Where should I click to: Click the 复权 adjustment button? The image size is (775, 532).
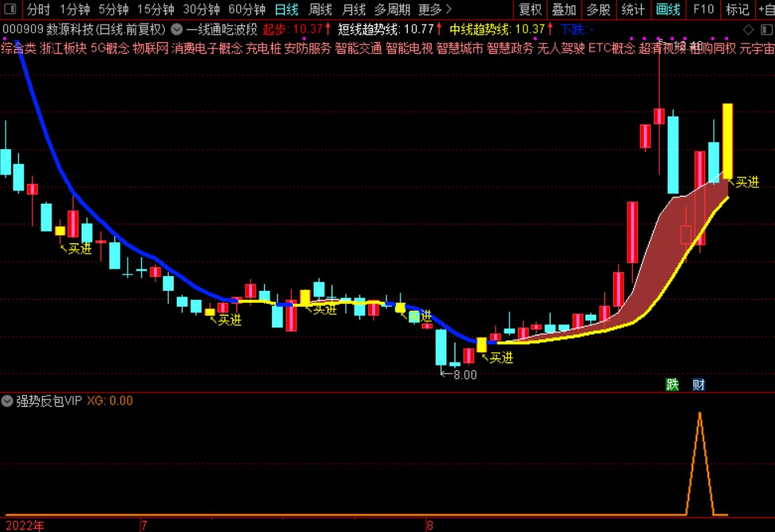[x=530, y=10]
